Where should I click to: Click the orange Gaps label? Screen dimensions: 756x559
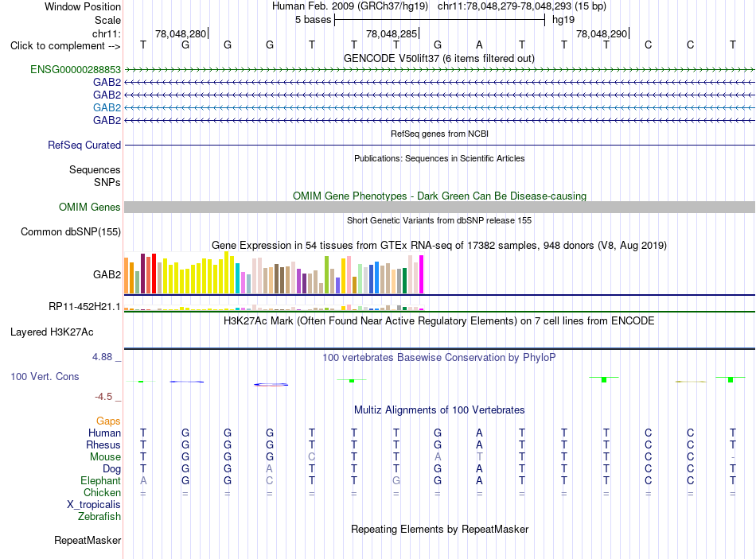(x=108, y=421)
